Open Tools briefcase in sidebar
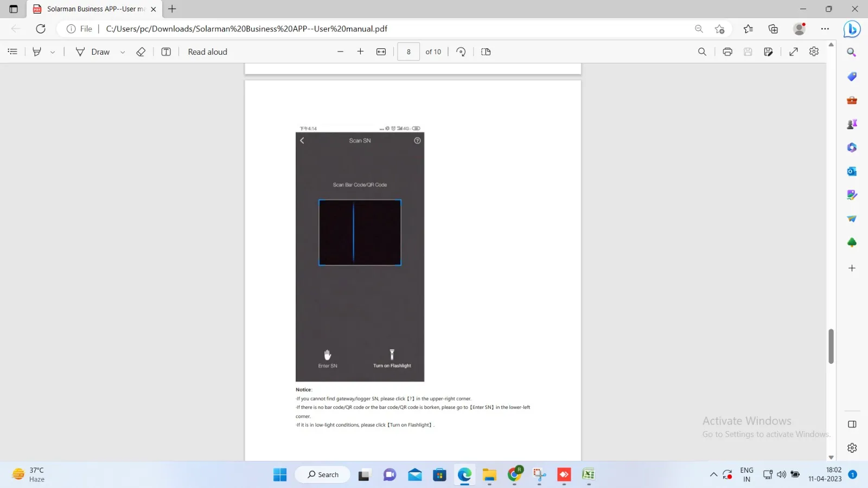This screenshot has width=868, height=488. pos(852,100)
